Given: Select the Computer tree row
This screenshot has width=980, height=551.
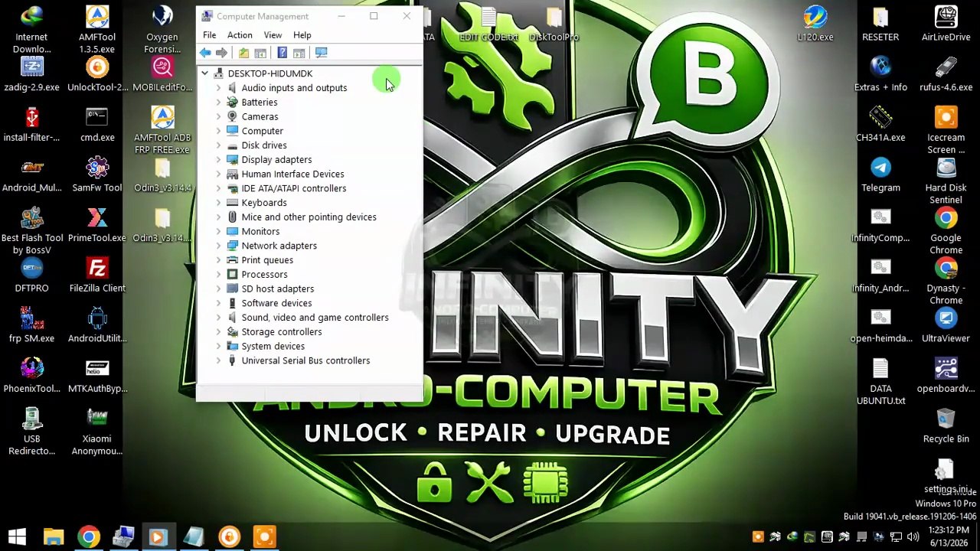Looking at the screenshot, I should click(x=262, y=131).
